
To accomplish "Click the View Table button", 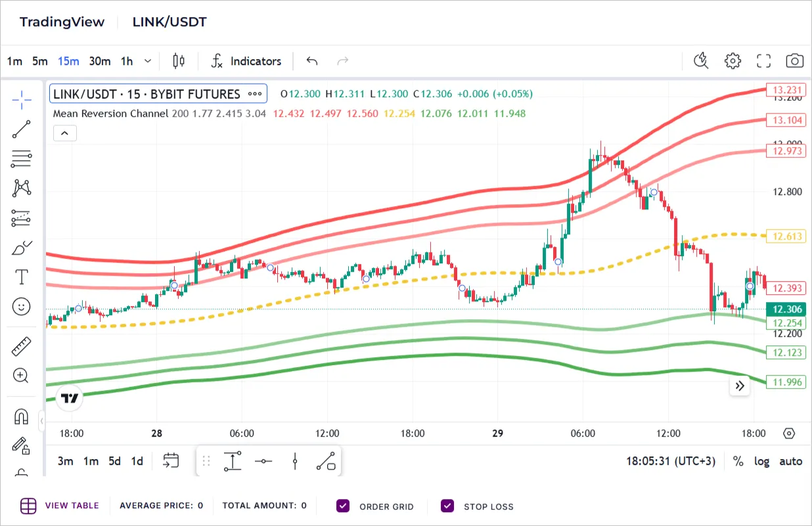I will tap(60, 506).
